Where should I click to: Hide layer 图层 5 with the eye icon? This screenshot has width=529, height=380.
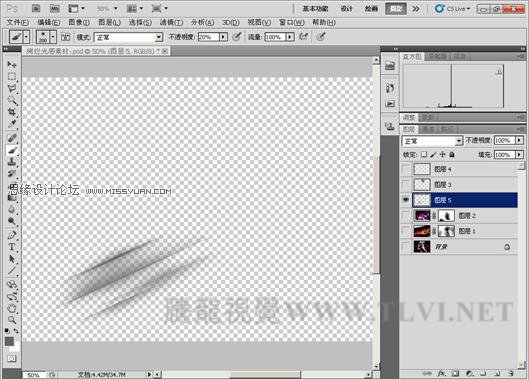(x=406, y=200)
